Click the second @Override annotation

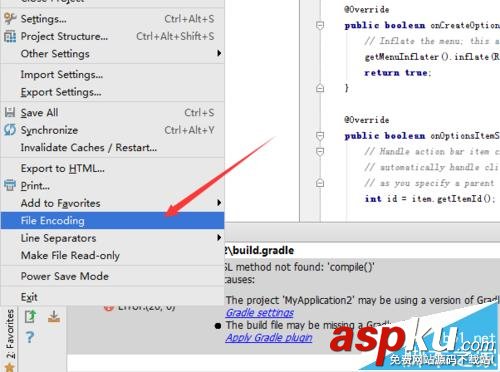(x=367, y=120)
